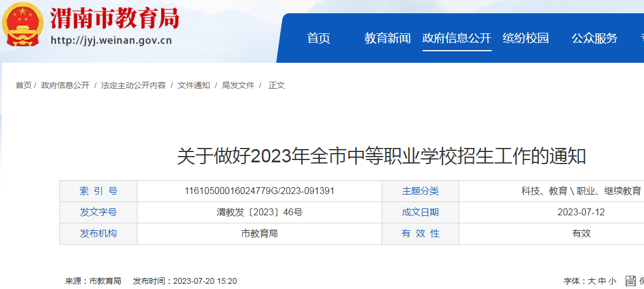The image size is (644, 289).
Task: Click the 发布机构 label cell
Action: 98,234
